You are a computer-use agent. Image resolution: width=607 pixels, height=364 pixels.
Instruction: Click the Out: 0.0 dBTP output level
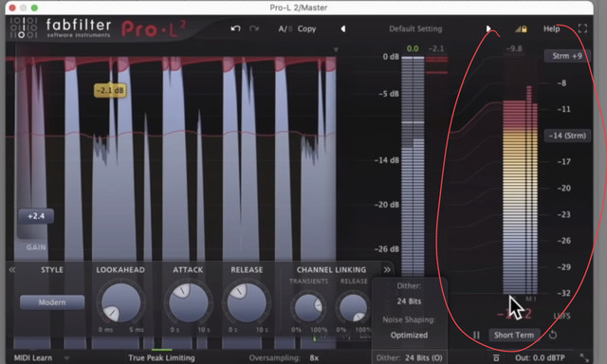[x=540, y=357]
